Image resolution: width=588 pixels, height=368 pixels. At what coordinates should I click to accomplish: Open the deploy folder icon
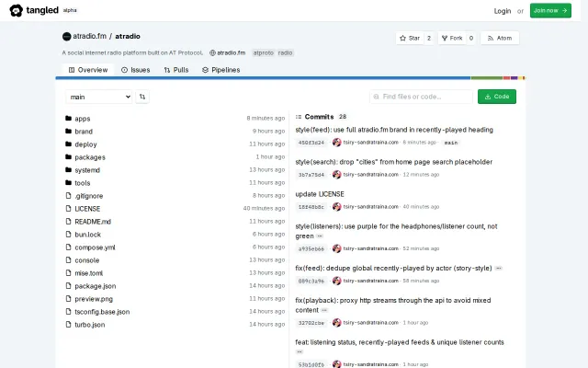coord(68,144)
